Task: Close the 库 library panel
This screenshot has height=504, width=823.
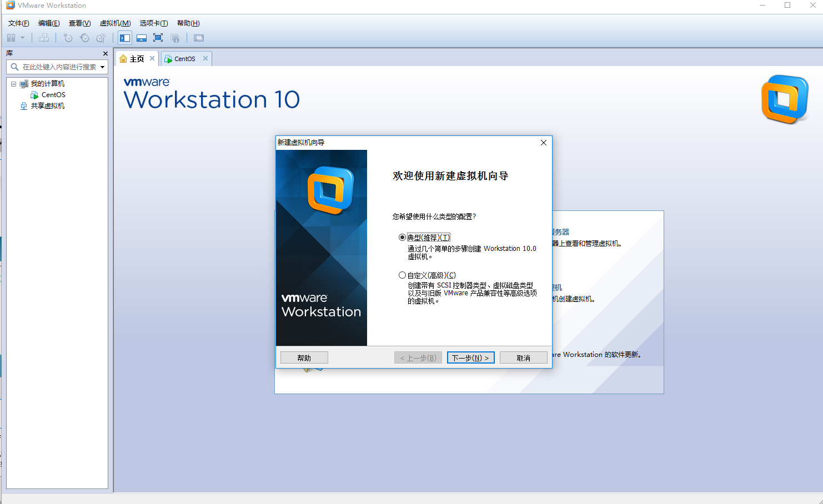Action: pos(106,53)
